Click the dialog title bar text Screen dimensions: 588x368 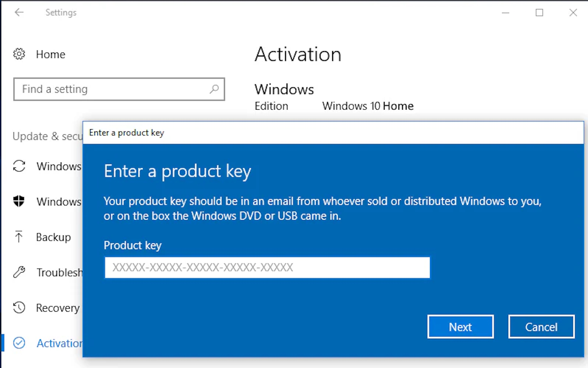click(126, 133)
